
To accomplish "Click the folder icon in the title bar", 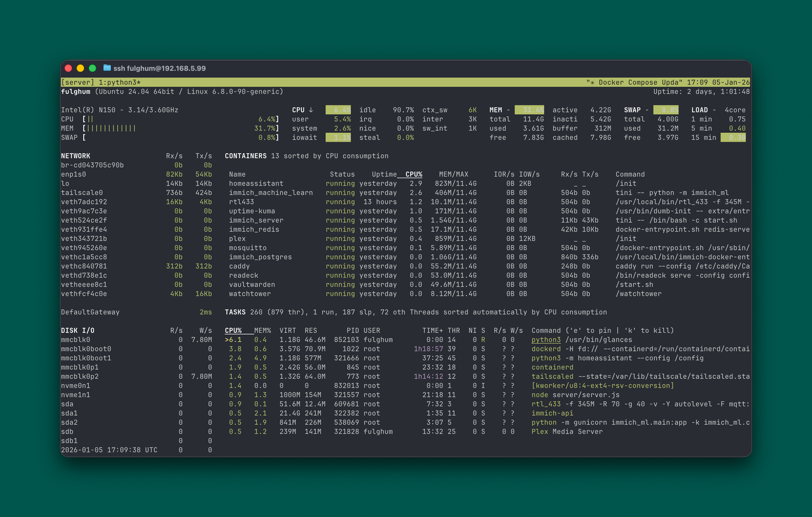I will click(x=107, y=67).
